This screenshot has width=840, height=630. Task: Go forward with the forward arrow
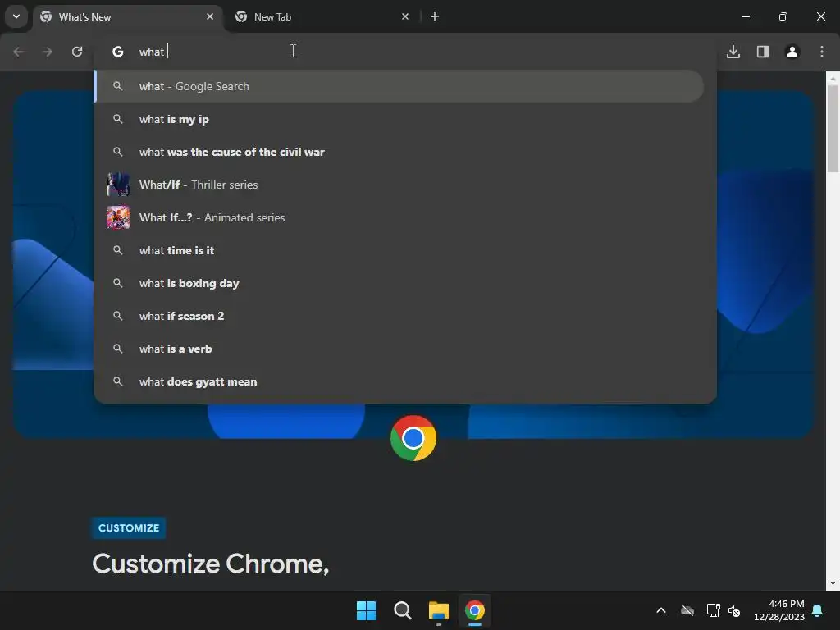click(x=48, y=52)
